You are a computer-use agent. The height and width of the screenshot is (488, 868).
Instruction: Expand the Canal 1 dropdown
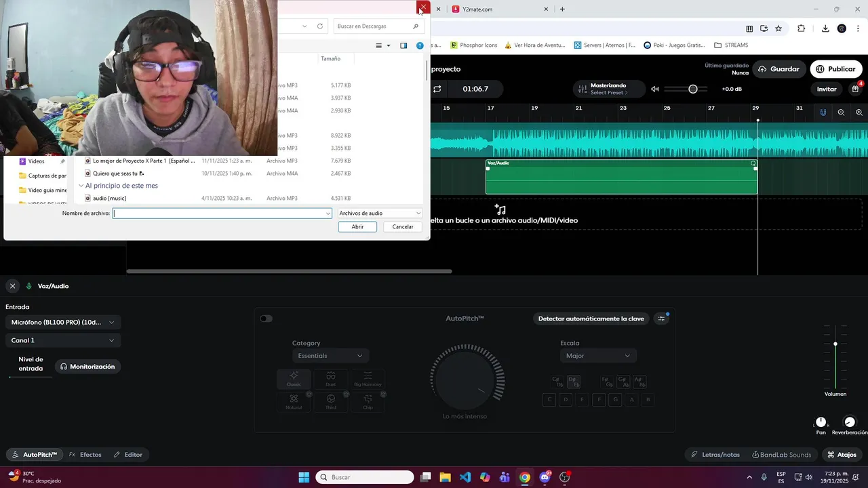point(63,340)
